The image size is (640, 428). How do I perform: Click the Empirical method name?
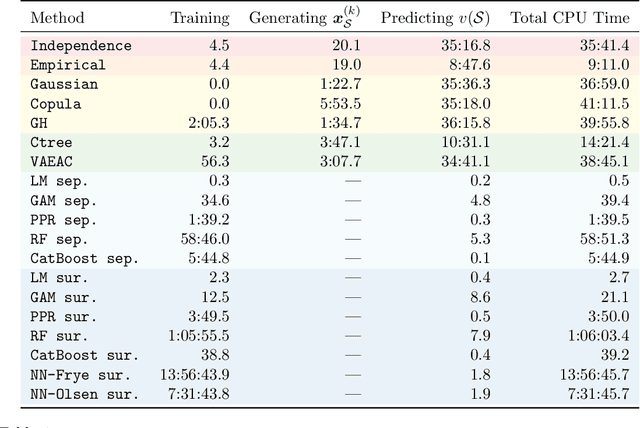(68, 65)
